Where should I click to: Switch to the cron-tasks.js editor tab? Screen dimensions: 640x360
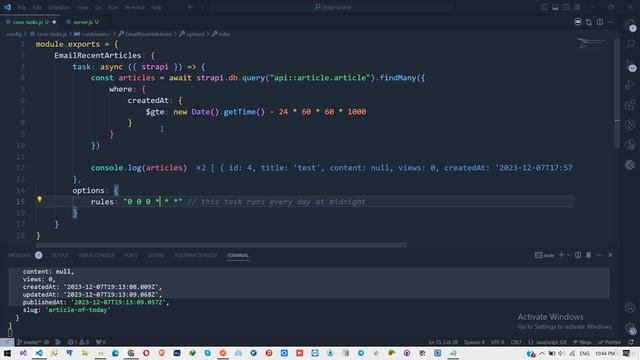pyautogui.click(x=30, y=22)
